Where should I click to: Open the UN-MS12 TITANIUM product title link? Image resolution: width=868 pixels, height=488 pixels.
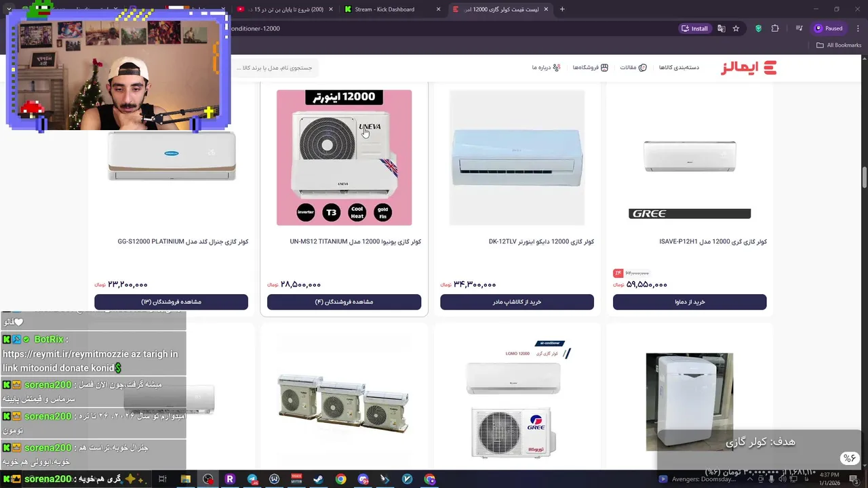pos(355,242)
